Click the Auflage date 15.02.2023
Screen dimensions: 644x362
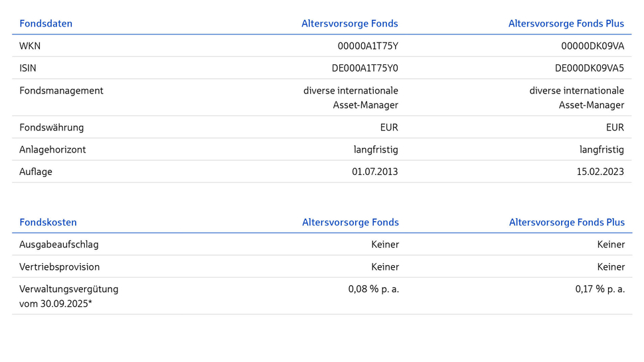[601, 172]
